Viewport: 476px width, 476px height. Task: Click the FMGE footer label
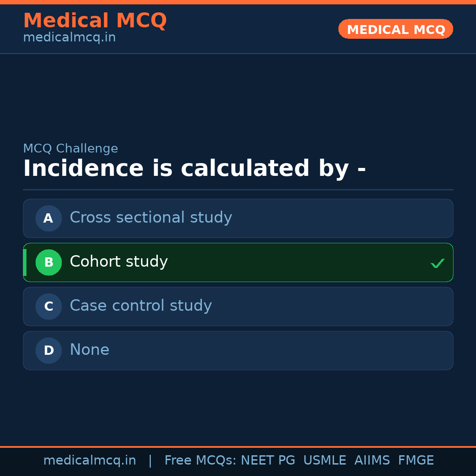416,460
